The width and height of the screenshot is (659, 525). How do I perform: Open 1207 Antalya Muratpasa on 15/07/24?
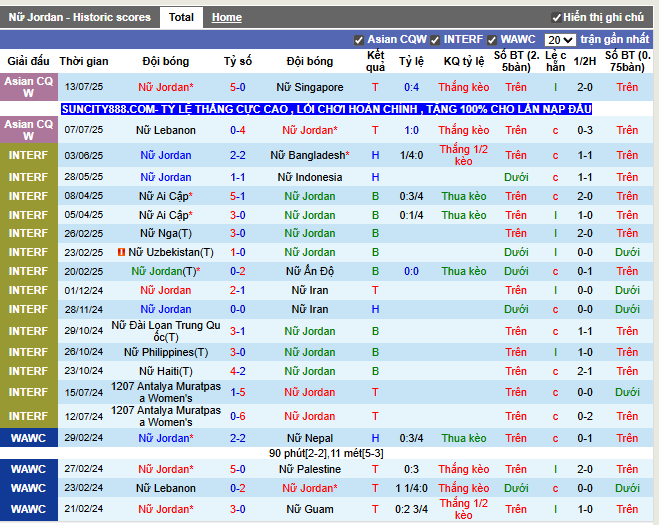pos(166,392)
